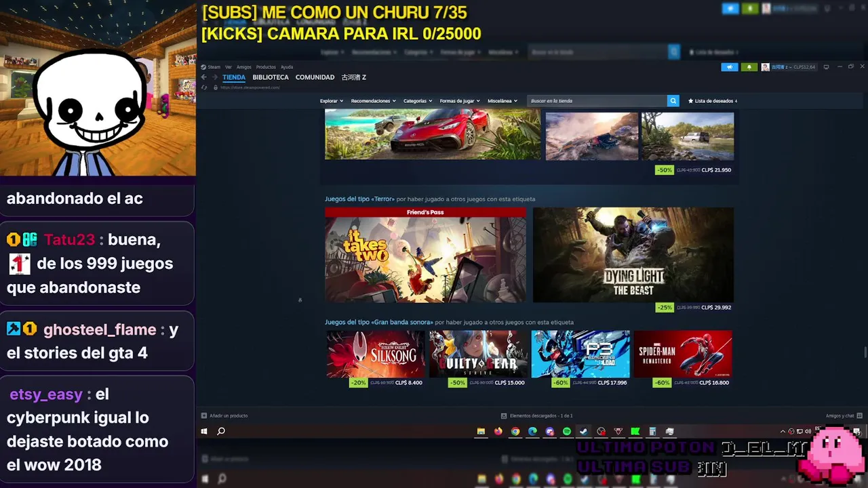Viewport: 868px width, 488px height.
Task: Open the Ver menu
Action: click(x=229, y=67)
